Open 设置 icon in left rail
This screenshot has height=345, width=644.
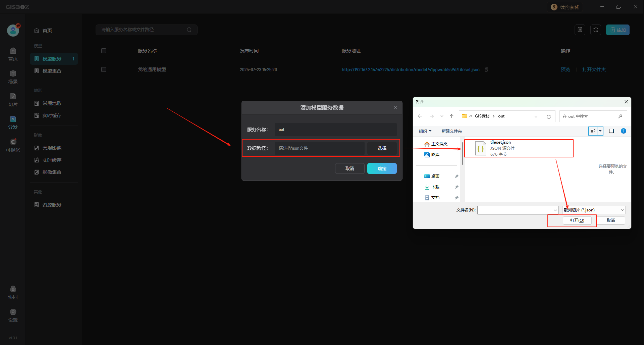(13, 315)
